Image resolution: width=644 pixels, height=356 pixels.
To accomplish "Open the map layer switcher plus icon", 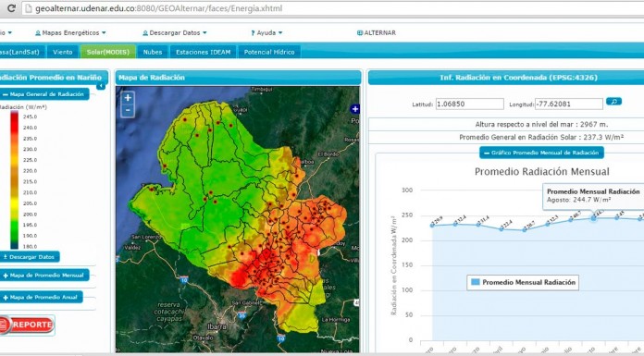I will pyautogui.click(x=355, y=109).
